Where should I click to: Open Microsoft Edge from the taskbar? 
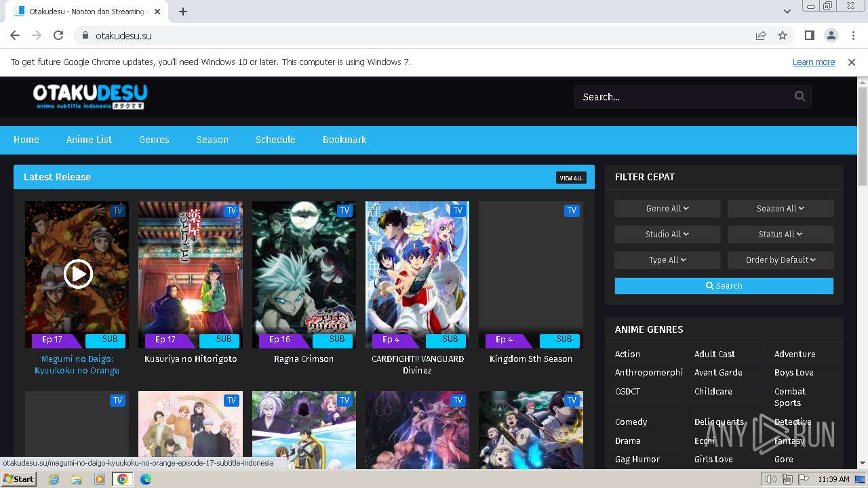pos(146,479)
